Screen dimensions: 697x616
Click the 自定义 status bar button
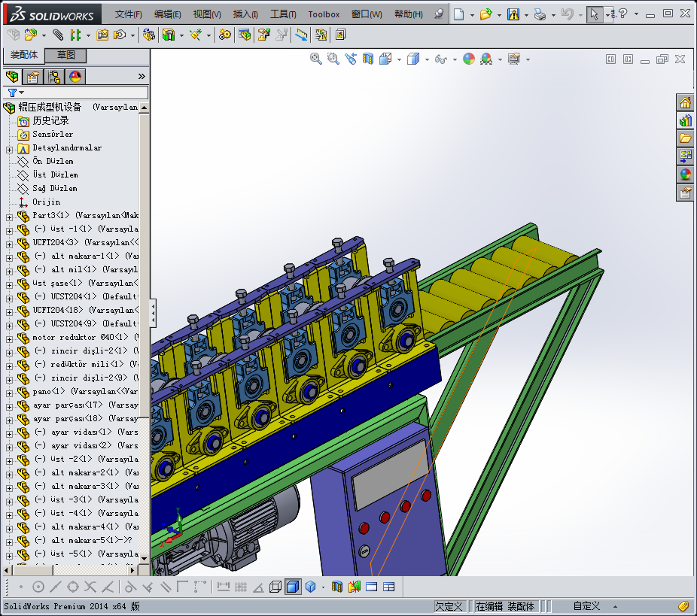pyautogui.click(x=586, y=606)
